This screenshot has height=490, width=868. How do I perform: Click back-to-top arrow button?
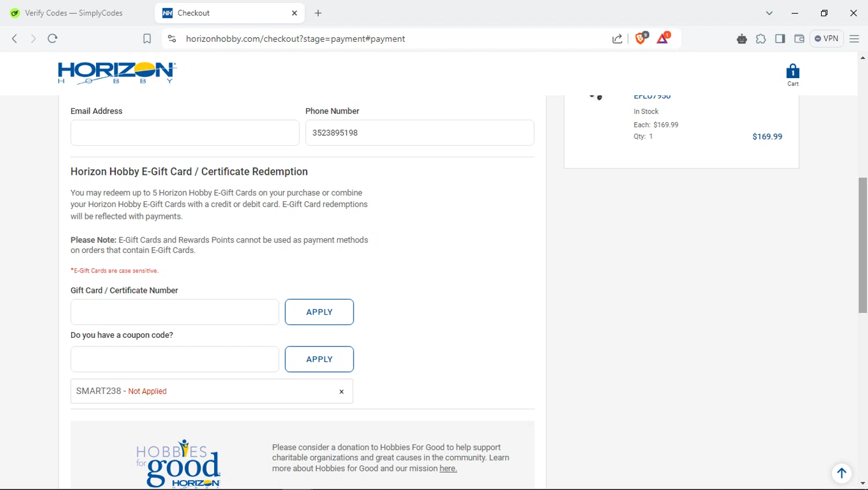(x=841, y=473)
